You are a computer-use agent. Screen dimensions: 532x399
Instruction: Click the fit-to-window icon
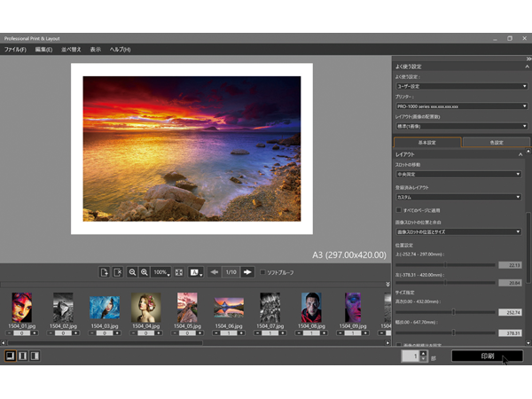pos(179,272)
